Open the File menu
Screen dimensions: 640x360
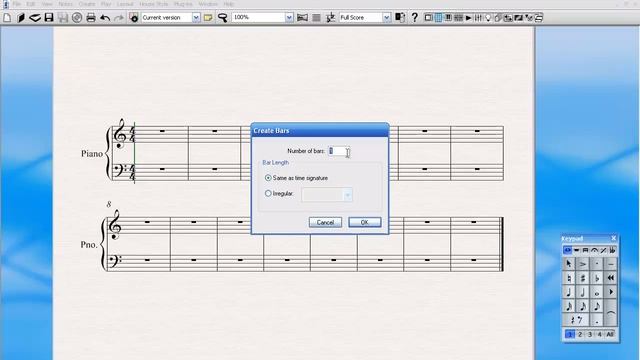pos(16,4)
